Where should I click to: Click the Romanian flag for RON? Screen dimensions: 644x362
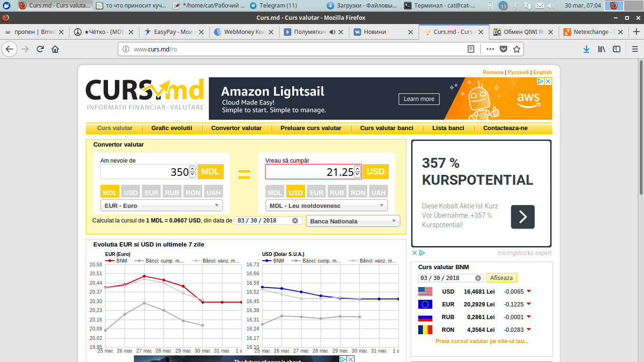425,329
